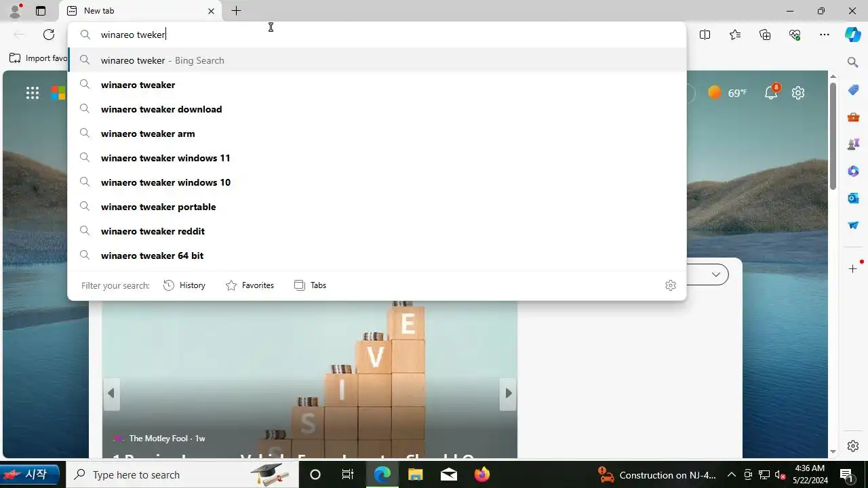
Task: Open page settings gear near weather
Action: point(798,93)
